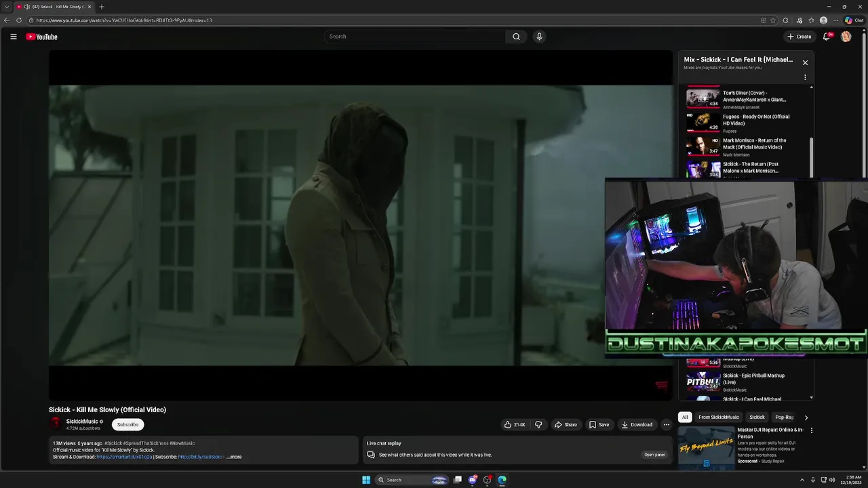Open Microsoft Edge on taskbar
Screen dimensions: 868x488
click(502, 480)
